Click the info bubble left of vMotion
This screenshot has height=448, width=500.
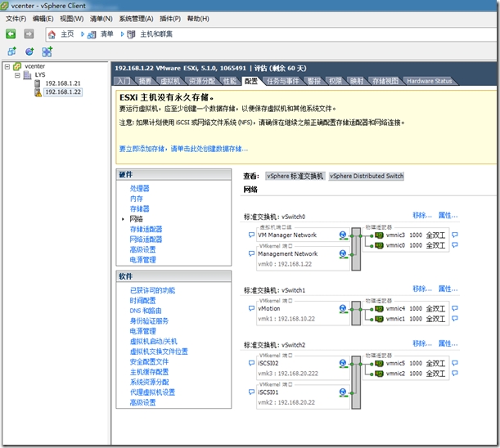[251, 308]
